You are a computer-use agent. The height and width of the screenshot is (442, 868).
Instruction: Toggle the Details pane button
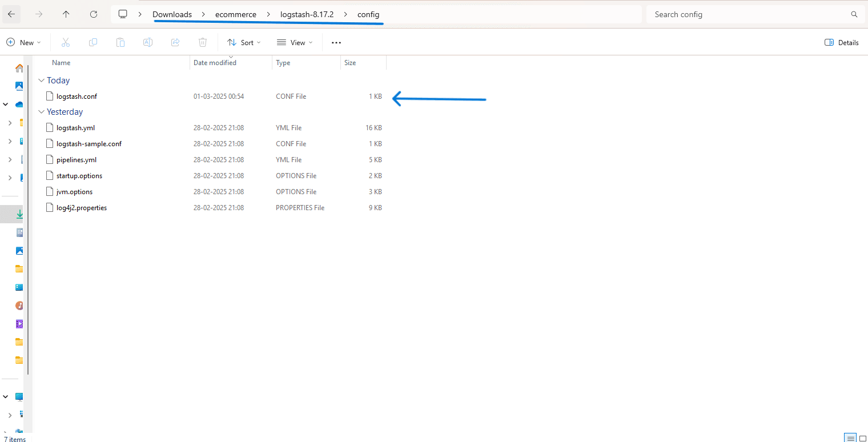842,42
